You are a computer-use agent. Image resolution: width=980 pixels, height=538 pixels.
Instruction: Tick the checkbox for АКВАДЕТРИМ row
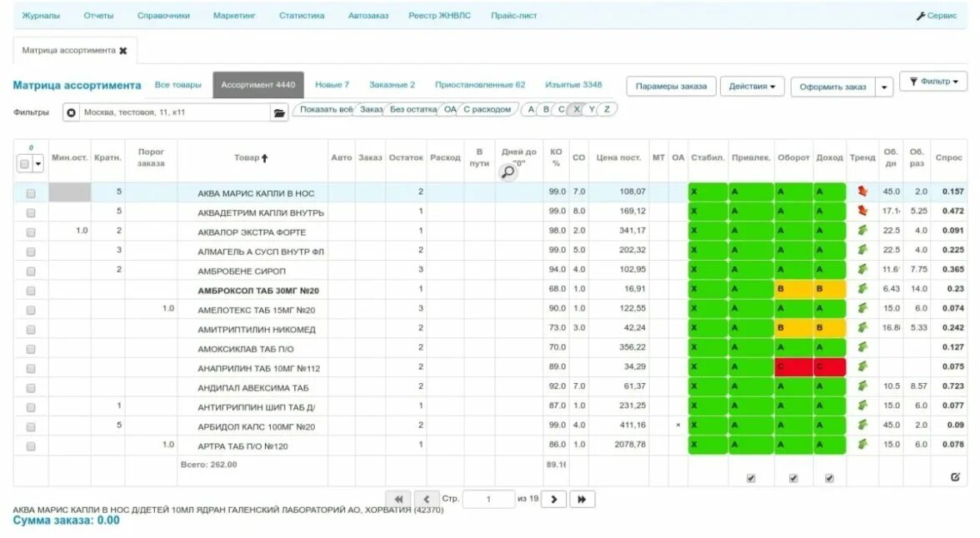pyautogui.click(x=31, y=213)
